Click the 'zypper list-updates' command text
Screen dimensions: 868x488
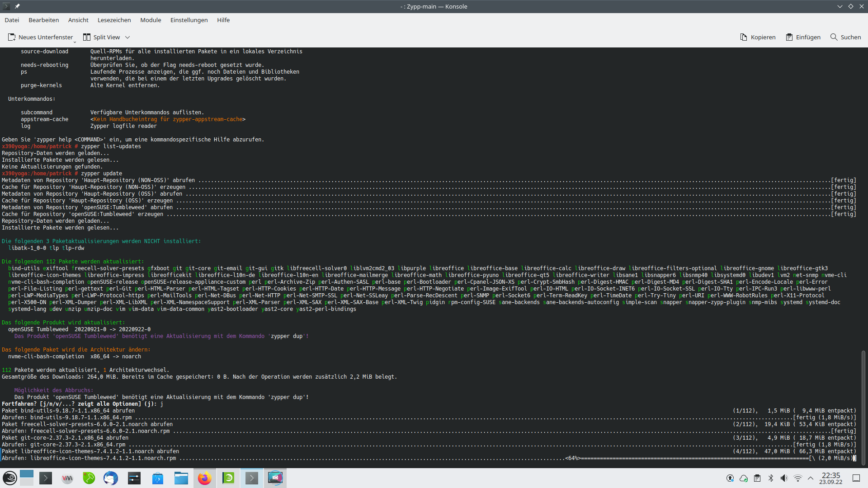(111, 146)
